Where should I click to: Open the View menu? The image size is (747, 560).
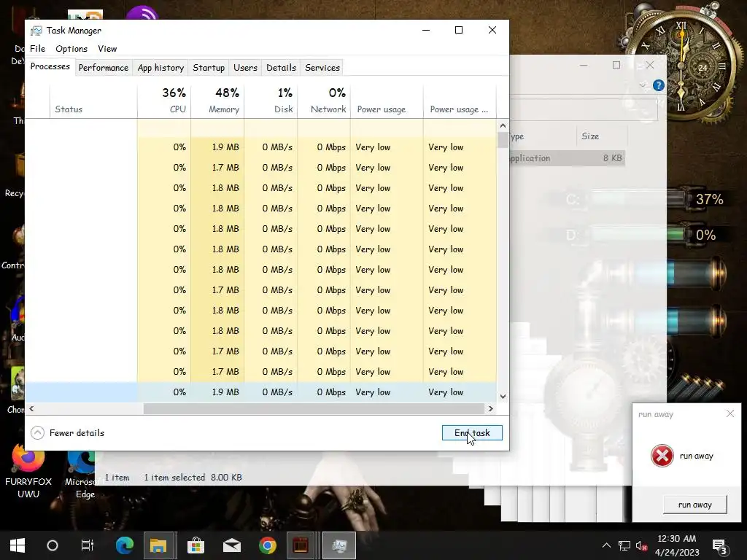coord(107,49)
